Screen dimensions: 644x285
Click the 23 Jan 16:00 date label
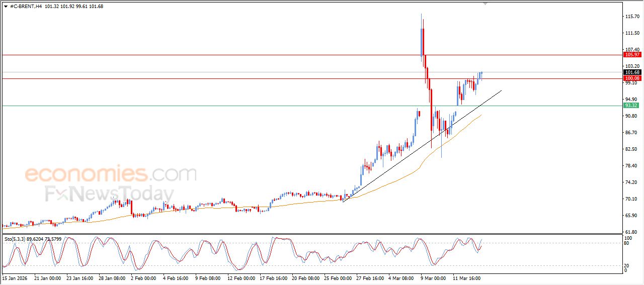80,277
